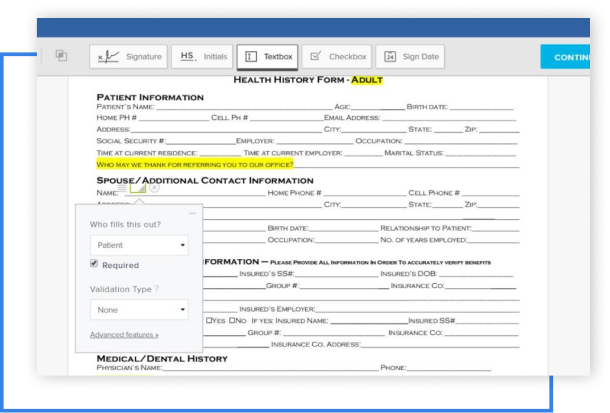
Task: Tick the Yes checkbox in insurance section
Action: [x=208, y=320]
